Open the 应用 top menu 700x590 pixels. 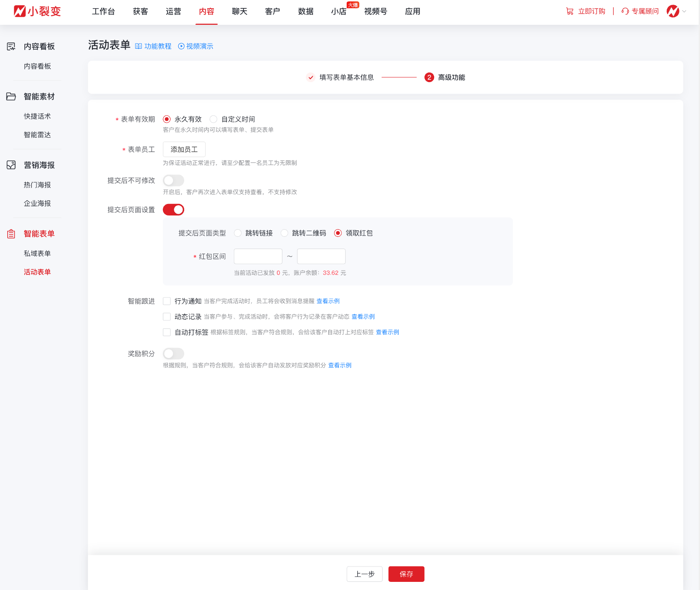click(413, 12)
